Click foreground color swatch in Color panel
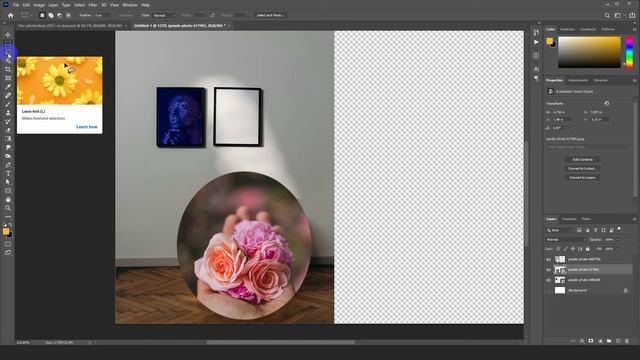Viewport: 640px width, 360px height. tap(549, 41)
